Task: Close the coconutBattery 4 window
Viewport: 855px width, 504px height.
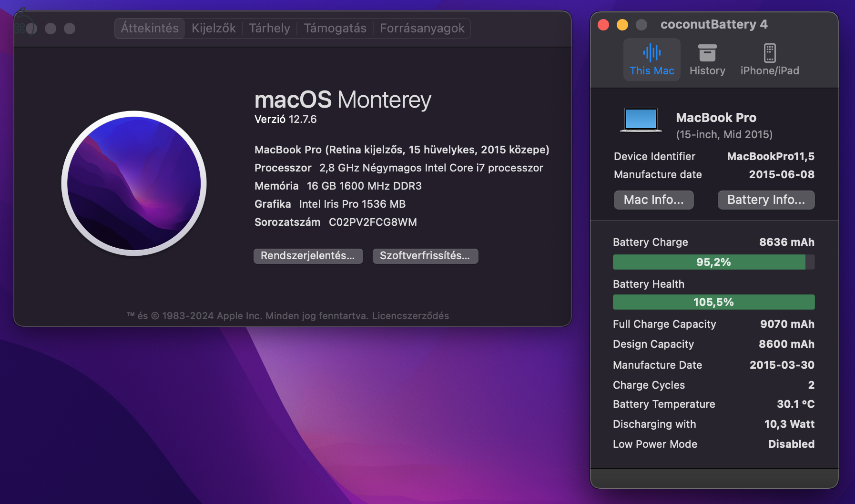Action: [603, 25]
